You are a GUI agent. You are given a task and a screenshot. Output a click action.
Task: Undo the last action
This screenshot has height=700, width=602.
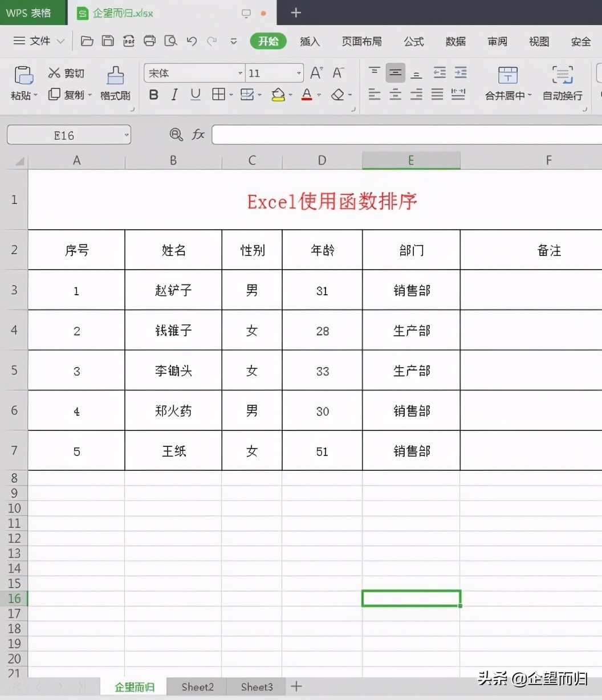click(x=192, y=41)
